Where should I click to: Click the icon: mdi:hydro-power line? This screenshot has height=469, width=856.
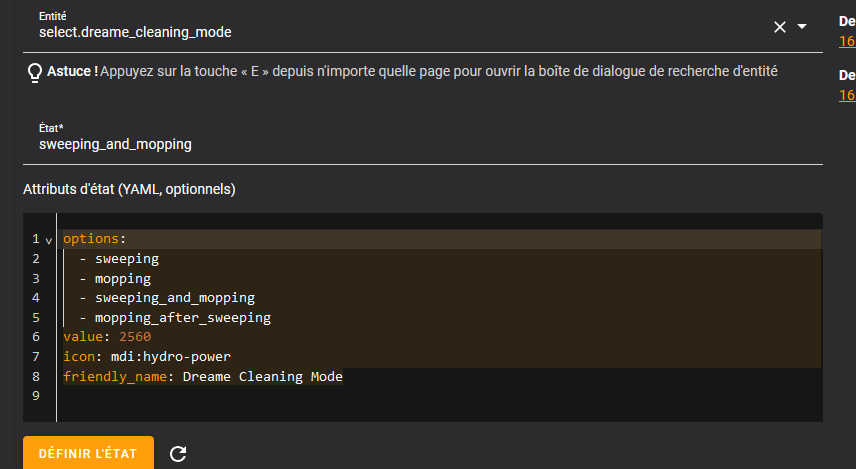click(x=147, y=357)
